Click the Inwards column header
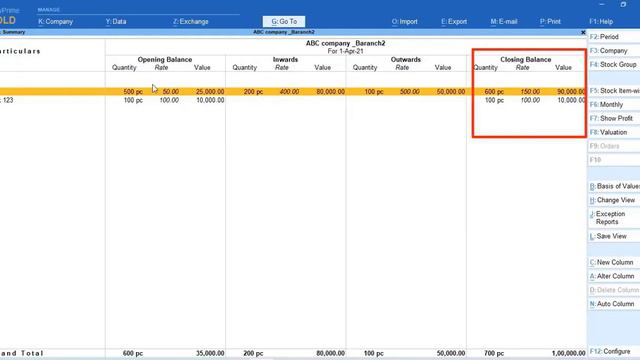640x360 pixels. 285,60
